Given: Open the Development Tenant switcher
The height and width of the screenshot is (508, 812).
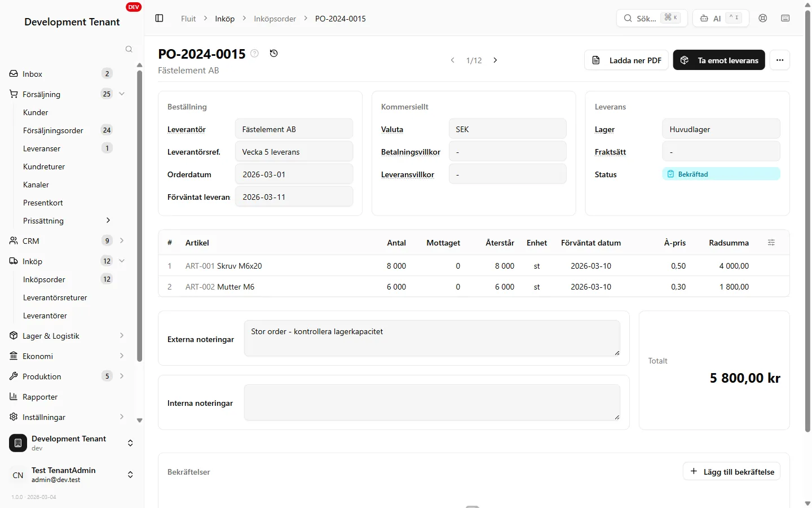Looking at the screenshot, I should point(72,443).
